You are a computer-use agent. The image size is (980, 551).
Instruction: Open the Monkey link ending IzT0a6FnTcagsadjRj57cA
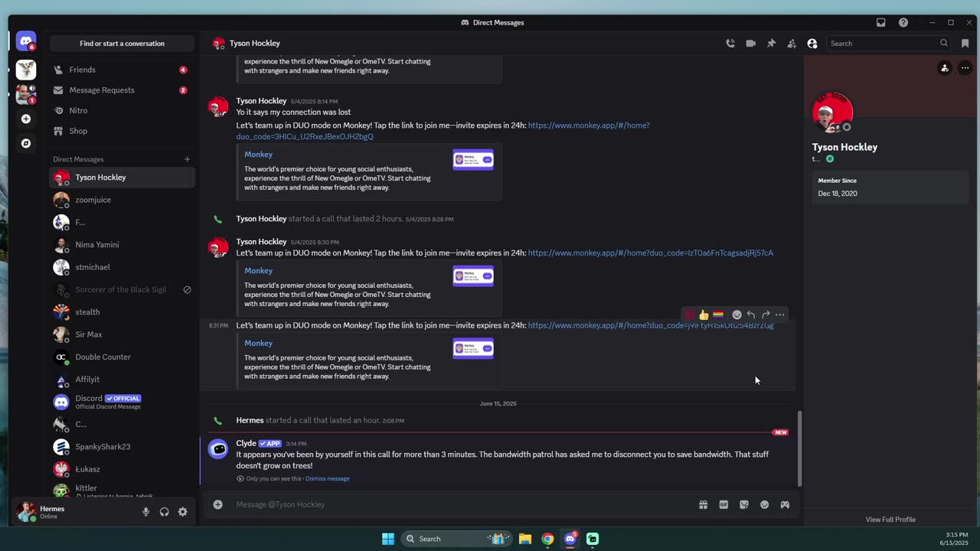pos(651,253)
